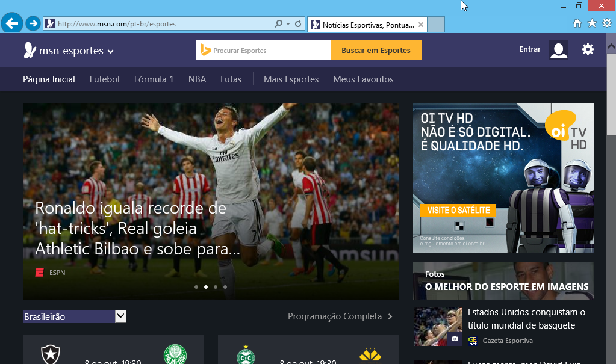This screenshot has width=616, height=364.
Task: Restore down the browser window
Action: (x=579, y=5)
